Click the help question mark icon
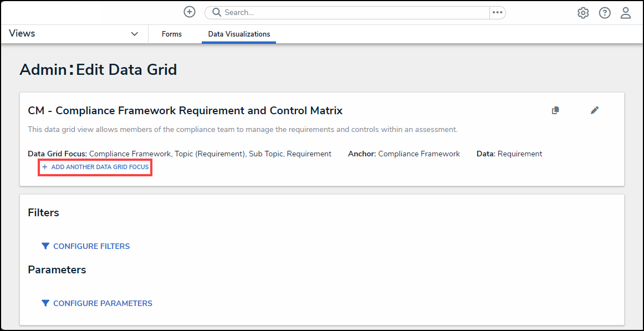The image size is (644, 331). pos(605,13)
